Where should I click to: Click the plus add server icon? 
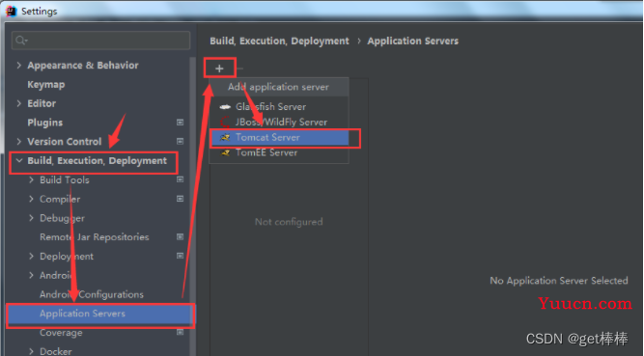219,68
